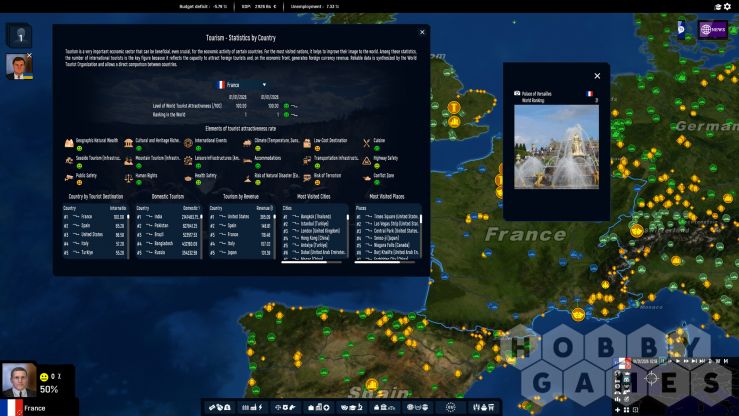Open the construction and health menu group
Viewport: 739px width, 416px height.
pyautogui.click(x=318, y=407)
